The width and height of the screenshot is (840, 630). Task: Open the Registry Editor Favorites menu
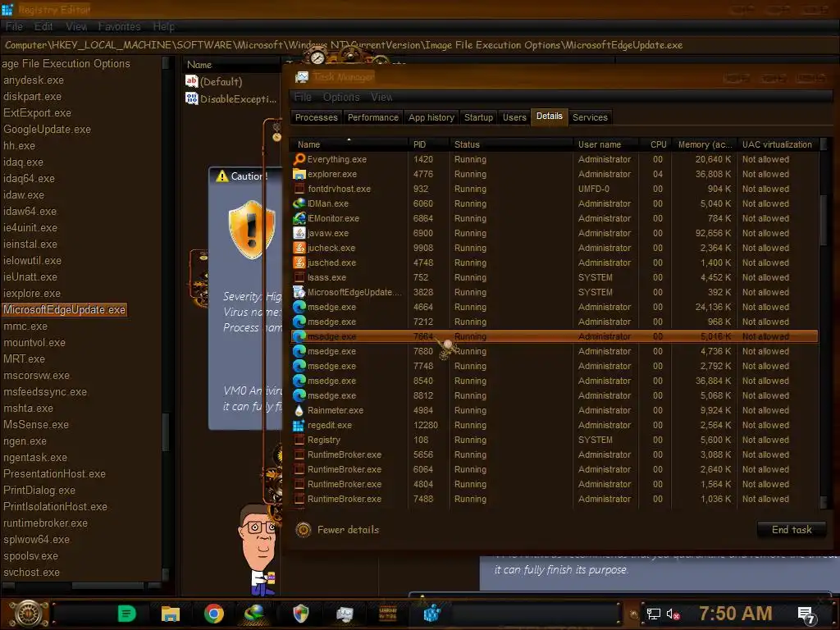[119, 26]
